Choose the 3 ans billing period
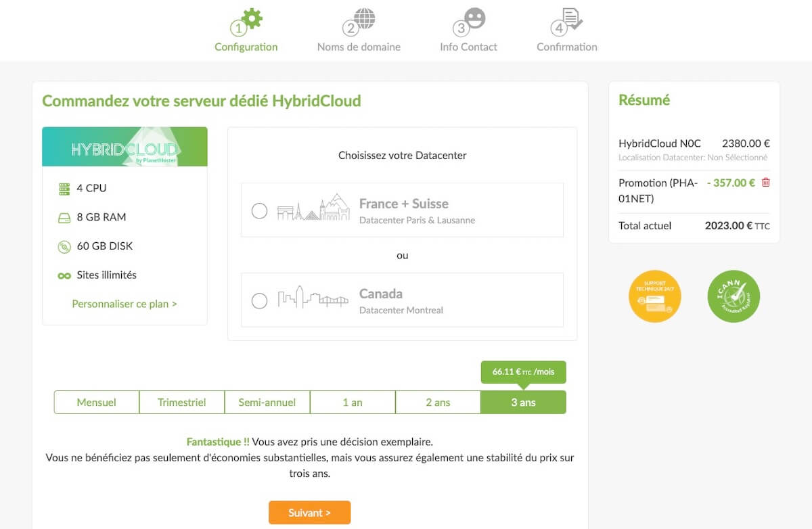Viewport: 812px width, 529px height. point(523,402)
